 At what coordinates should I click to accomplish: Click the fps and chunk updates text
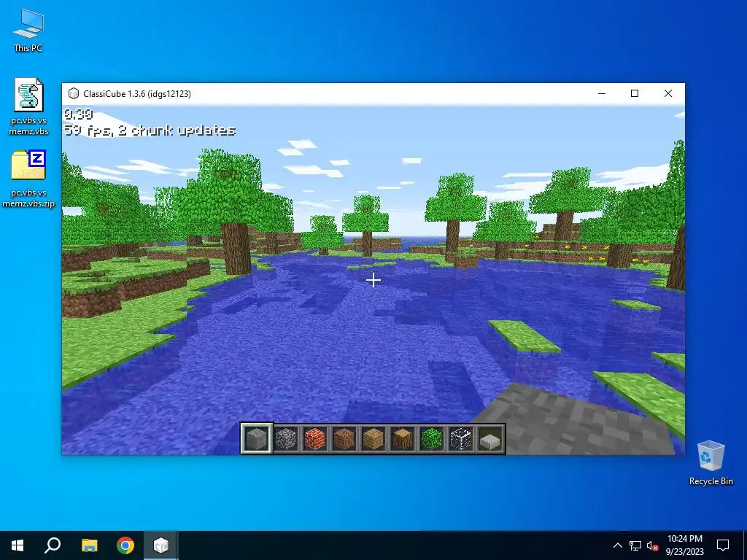point(150,130)
